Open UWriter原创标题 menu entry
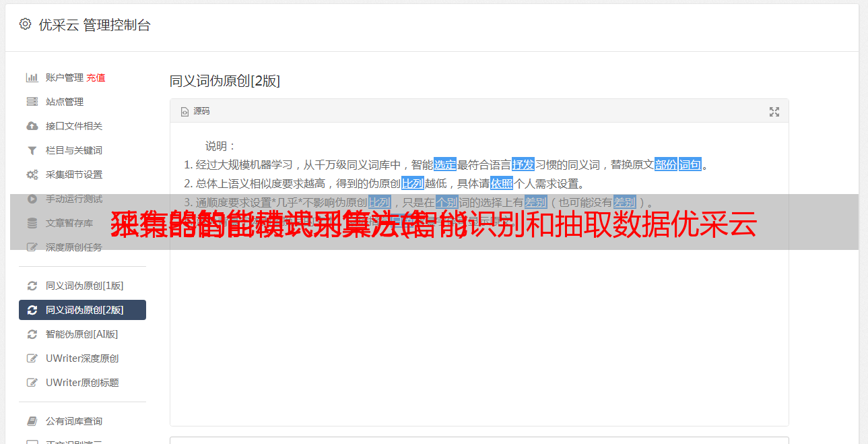868x444 pixels. click(x=82, y=383)
